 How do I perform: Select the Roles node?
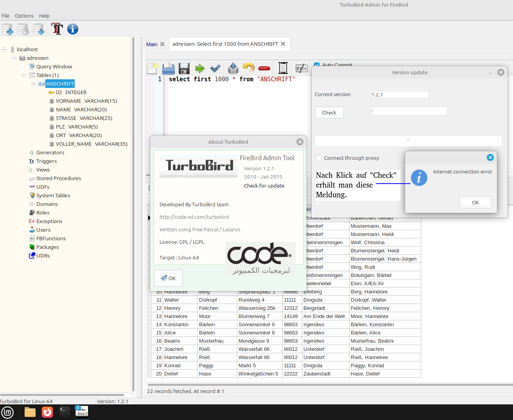43,213
